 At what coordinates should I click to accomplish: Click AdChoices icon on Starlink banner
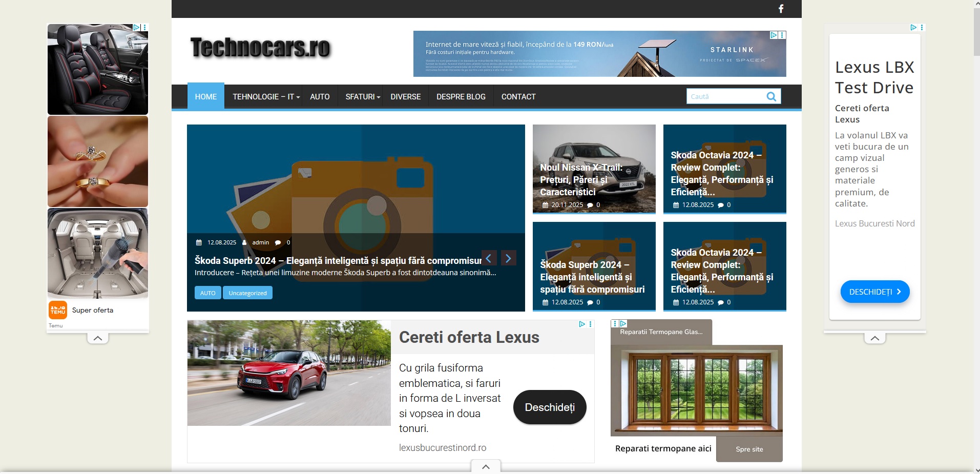click(x=774, y=35)
